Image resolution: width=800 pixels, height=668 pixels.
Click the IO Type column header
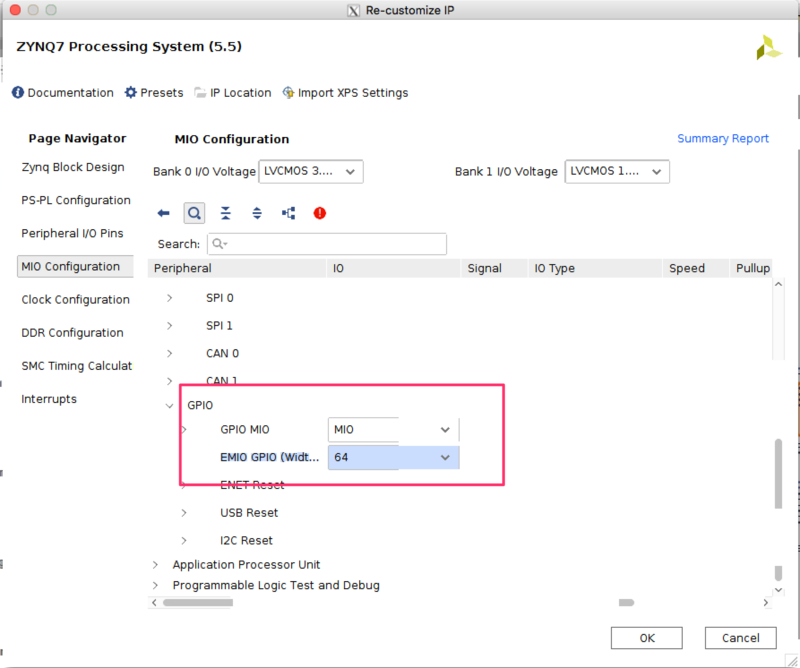coord(594,268)
